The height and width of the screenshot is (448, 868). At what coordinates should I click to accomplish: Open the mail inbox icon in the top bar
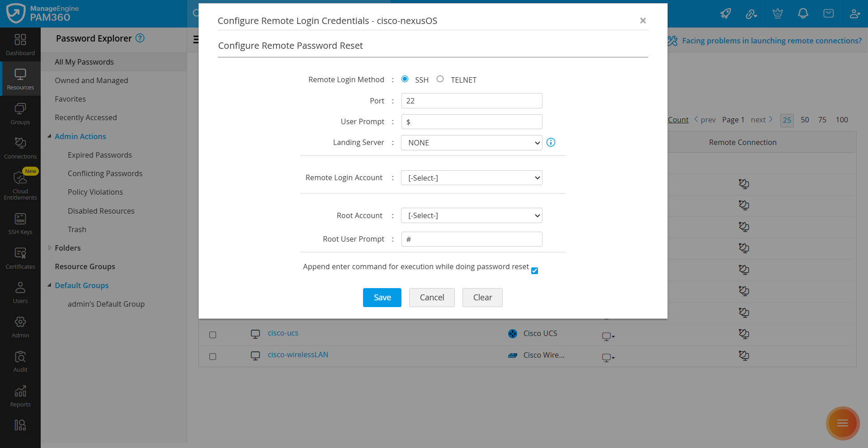829,14
